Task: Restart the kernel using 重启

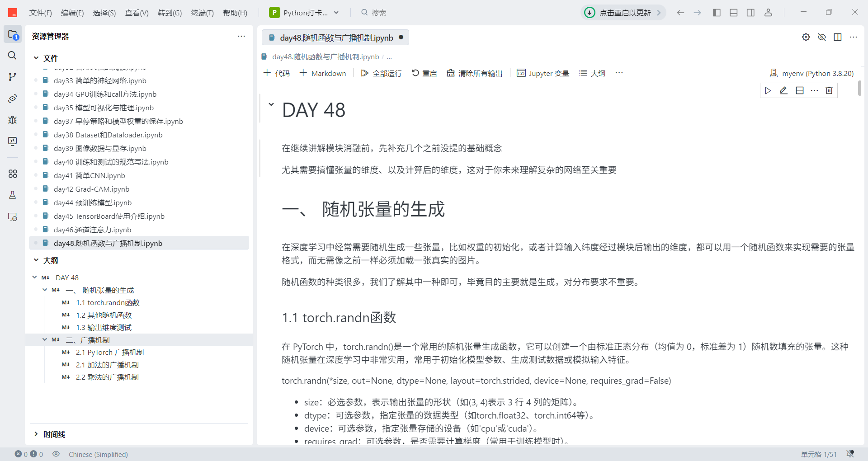Action: tap(424, 73)
